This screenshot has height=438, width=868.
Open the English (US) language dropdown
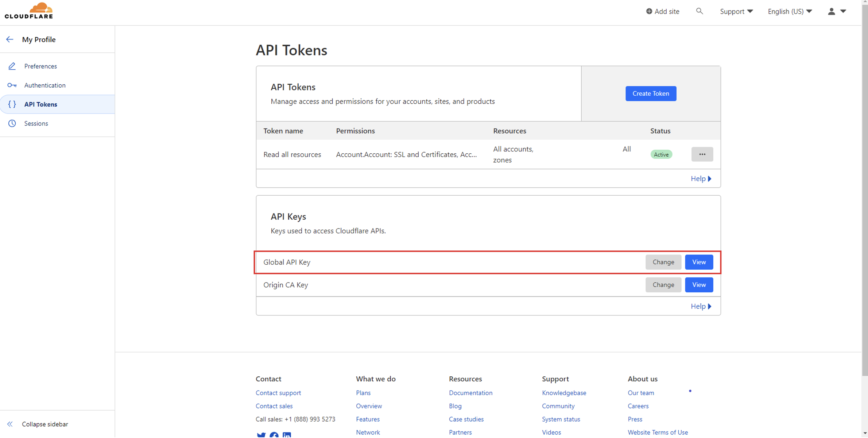point(790,11)
